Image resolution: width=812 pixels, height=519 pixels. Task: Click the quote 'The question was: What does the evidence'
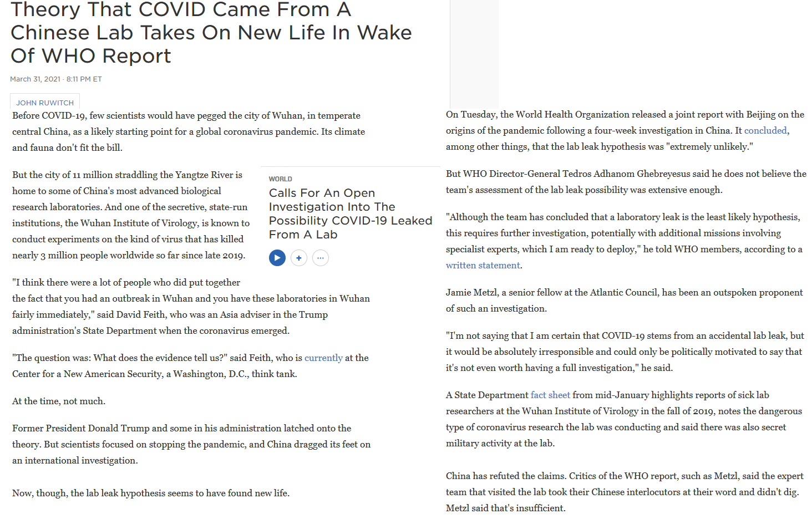(x=190, y=365)
